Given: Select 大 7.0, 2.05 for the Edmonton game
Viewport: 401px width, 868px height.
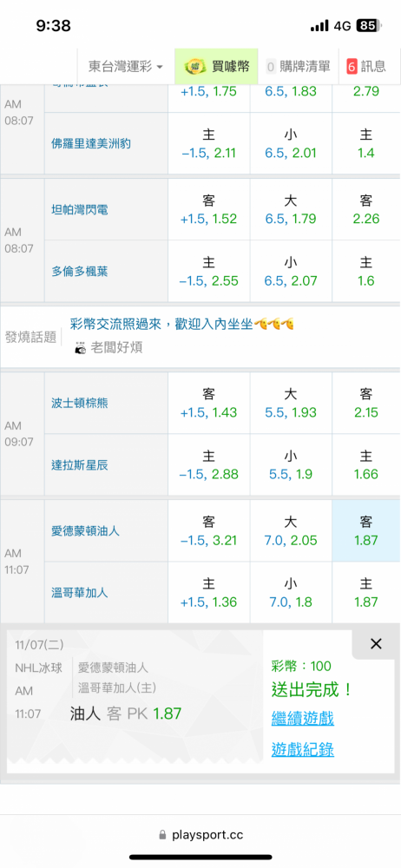Looking at the screenshot, I should tap(291, 531).
